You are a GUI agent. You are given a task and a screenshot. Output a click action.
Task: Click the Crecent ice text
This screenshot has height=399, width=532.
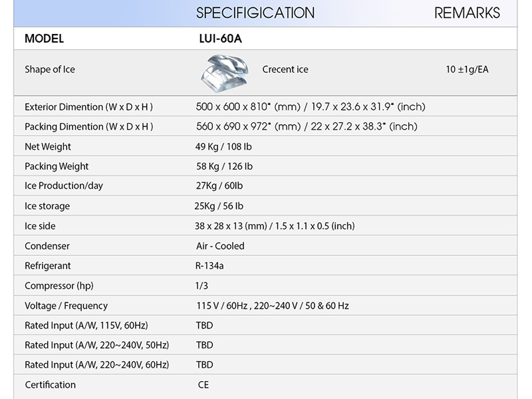tap(285, 69)
